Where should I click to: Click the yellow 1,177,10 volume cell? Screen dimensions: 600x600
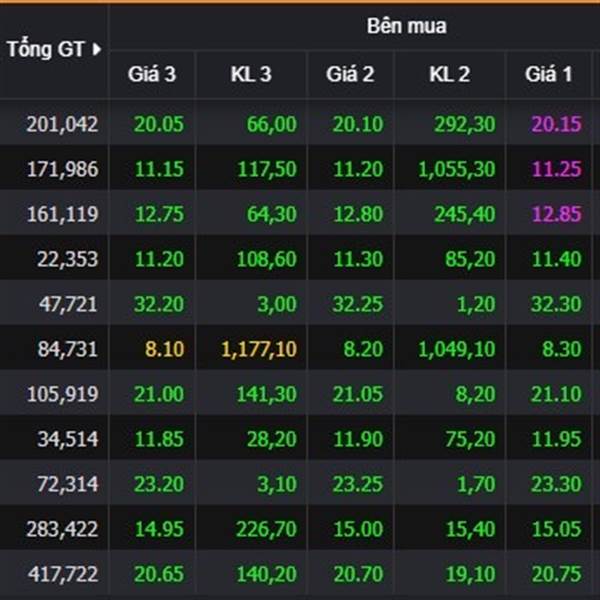(259, 349)
